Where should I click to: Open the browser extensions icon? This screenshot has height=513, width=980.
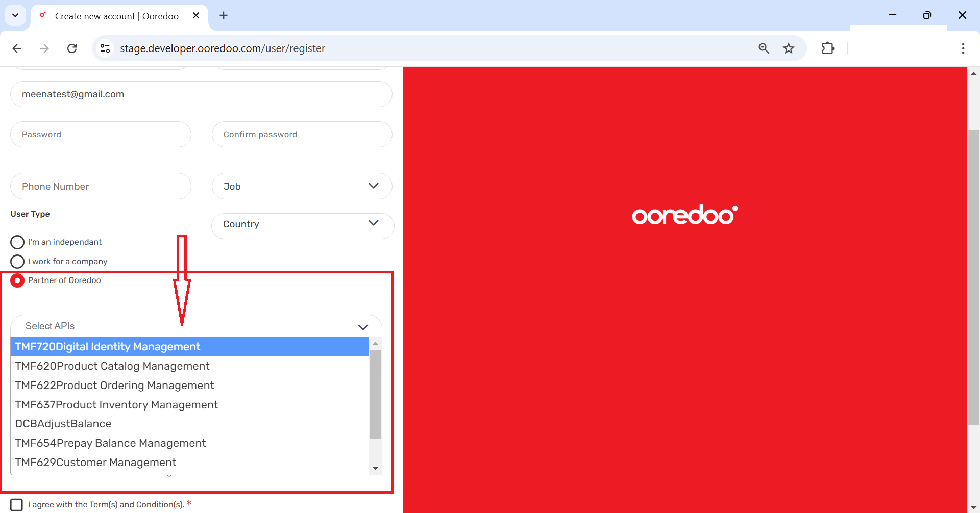point(827,48)
